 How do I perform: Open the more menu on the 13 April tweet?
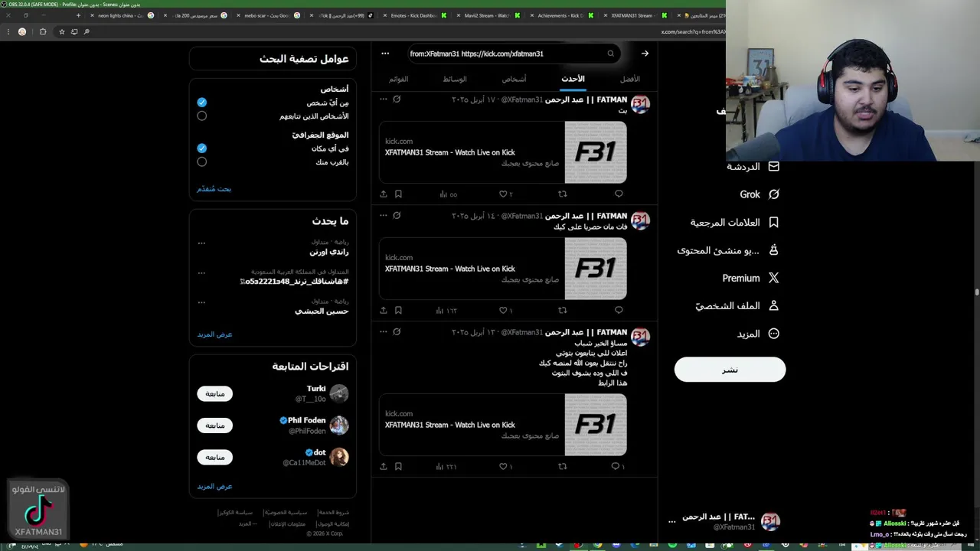384,332
